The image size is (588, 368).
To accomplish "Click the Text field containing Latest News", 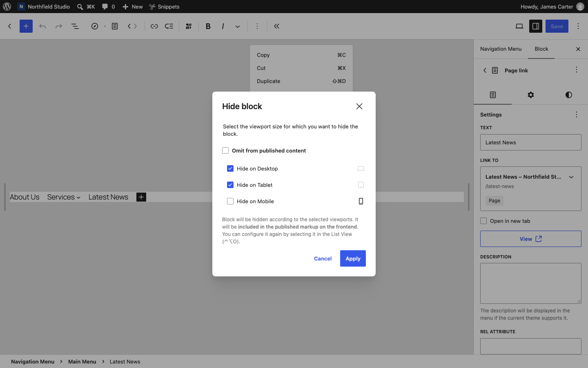I will (x=531, y=142).
